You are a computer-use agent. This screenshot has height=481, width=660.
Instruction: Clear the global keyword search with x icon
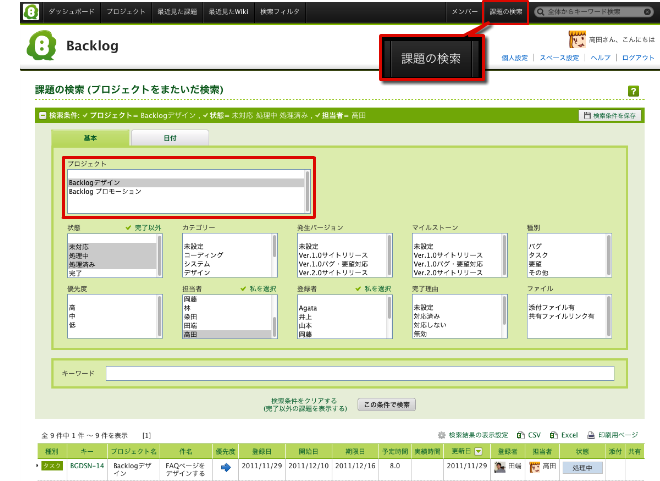click(648, 12)
